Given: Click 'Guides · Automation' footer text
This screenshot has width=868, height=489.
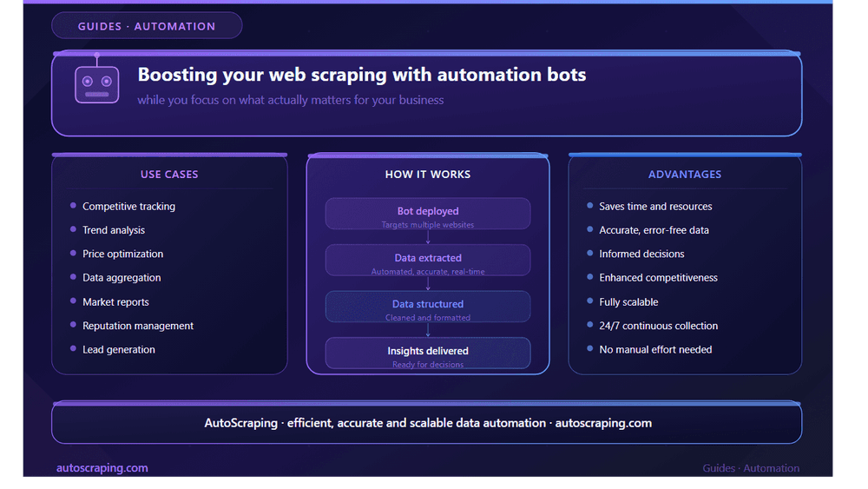Looking at the screenshot, I should tap(751, 468).
